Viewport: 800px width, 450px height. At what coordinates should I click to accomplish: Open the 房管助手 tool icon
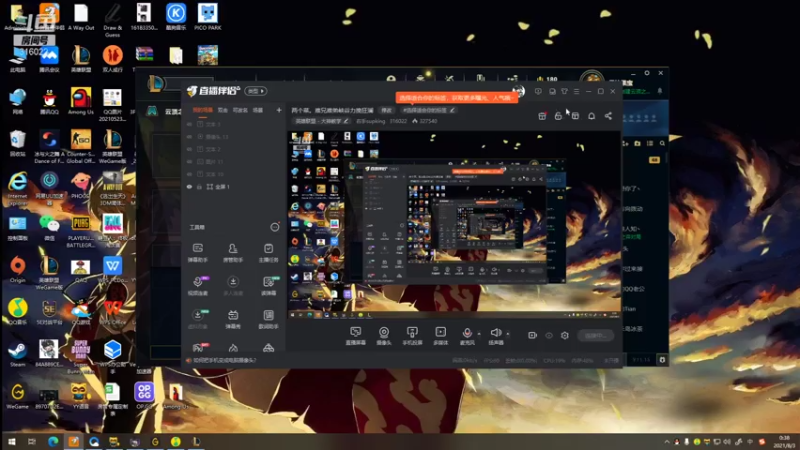233,253
